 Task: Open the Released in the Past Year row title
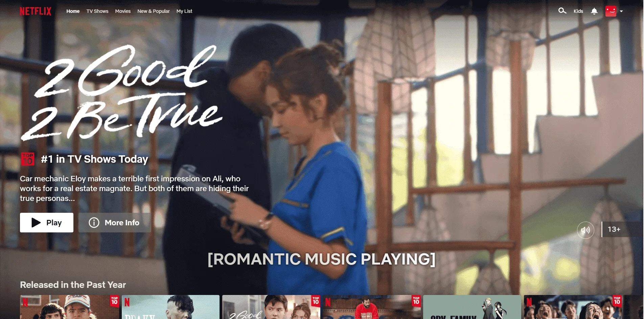pyautogui.click(x=73, y=285)
